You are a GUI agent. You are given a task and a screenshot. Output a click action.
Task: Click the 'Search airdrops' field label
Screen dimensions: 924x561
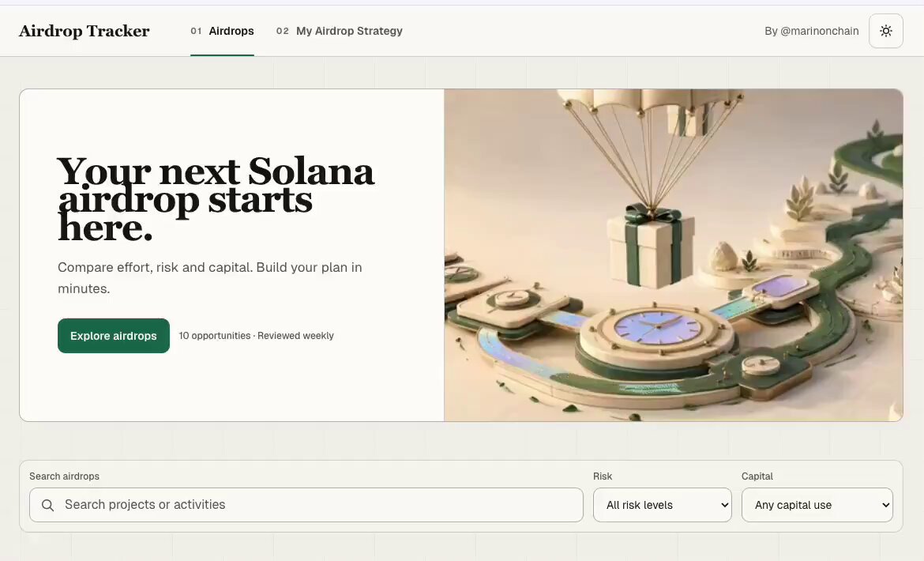pos(64,476)
